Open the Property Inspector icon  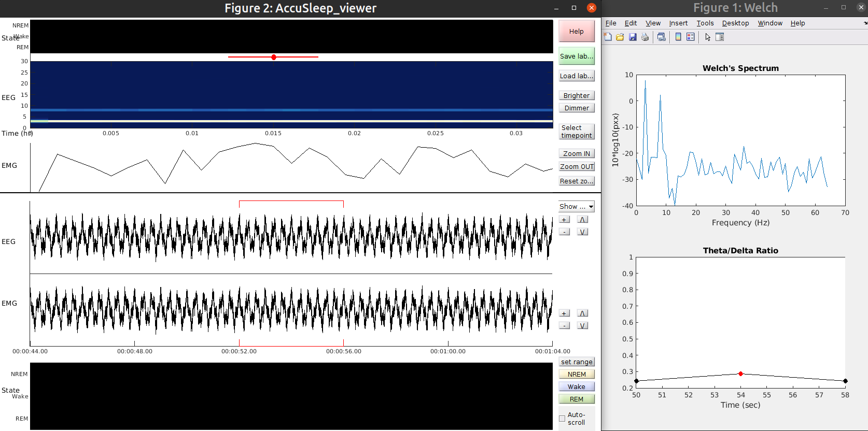[720, 37]
